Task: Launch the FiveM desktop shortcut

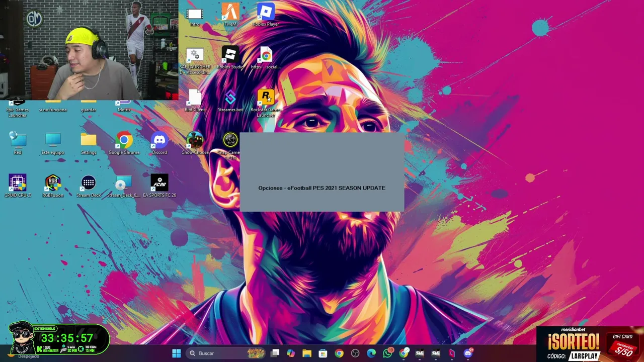Action: click(x=230, y=12)
